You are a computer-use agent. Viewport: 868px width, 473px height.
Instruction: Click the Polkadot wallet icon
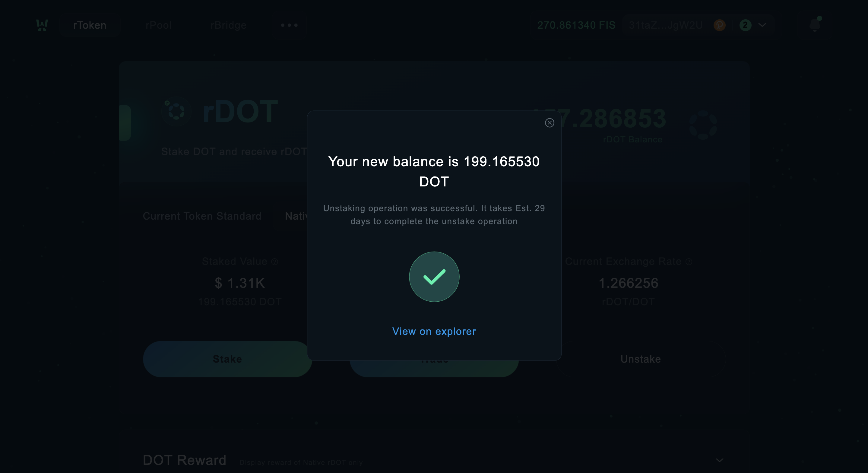pos(719,25)
